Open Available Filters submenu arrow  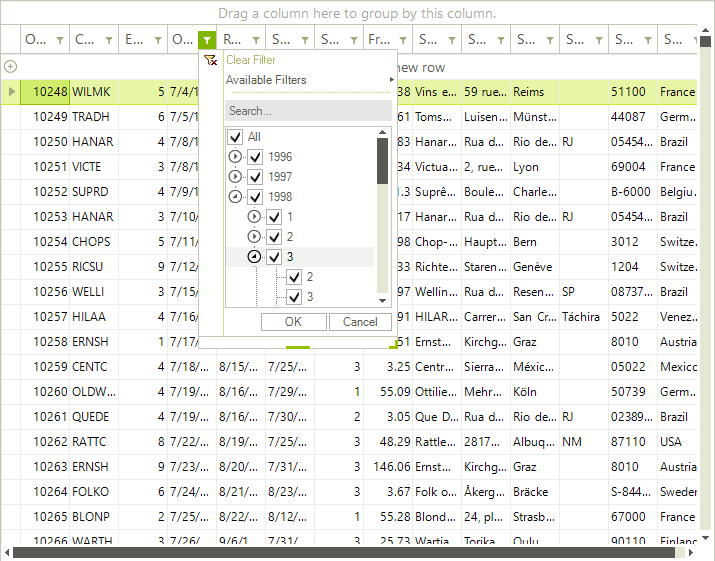[x=391, y=80]
